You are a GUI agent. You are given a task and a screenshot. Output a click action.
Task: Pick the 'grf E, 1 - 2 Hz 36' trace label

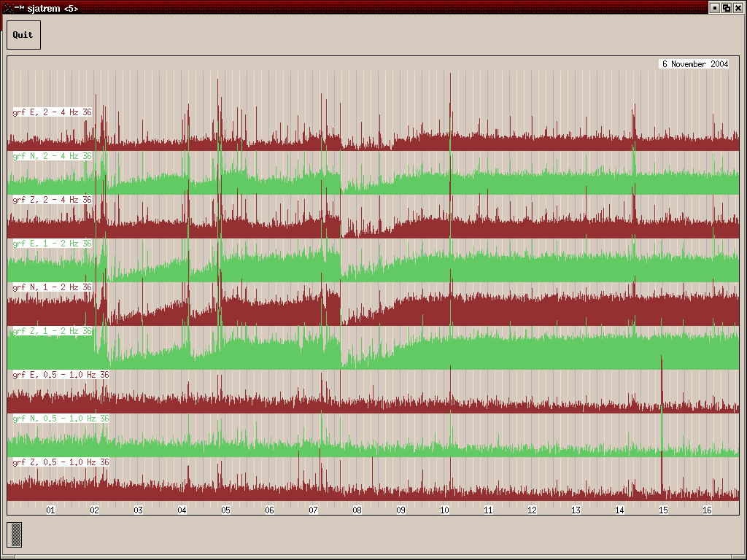pyautogui.click(x=53, y=244)
